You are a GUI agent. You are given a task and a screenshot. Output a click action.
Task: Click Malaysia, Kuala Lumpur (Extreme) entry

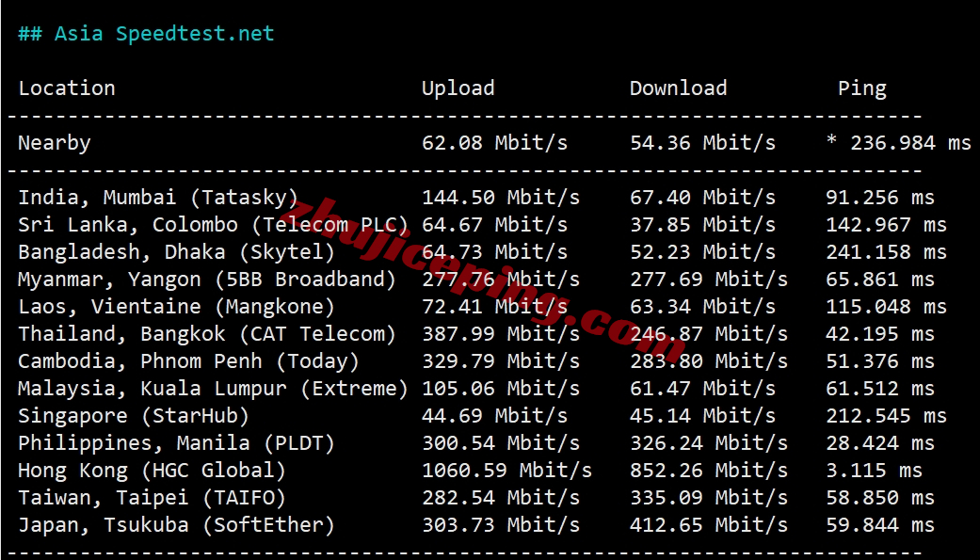[x=213, y=389]
